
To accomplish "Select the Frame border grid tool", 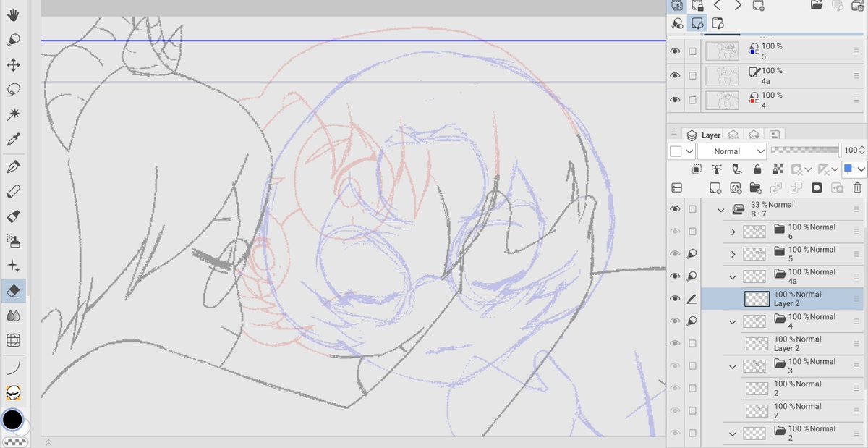I will coord(13,340).
